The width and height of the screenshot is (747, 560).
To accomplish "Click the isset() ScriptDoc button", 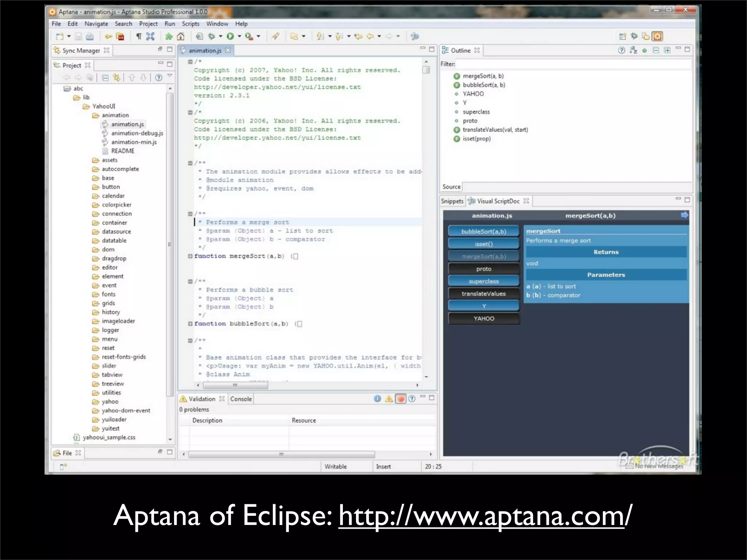I will pyautogui.click(x=484, y=244).
